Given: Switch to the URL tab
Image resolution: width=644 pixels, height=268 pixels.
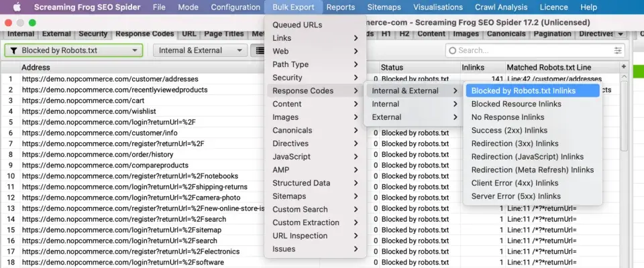Looking at the screenshot, I should [189, 34].
